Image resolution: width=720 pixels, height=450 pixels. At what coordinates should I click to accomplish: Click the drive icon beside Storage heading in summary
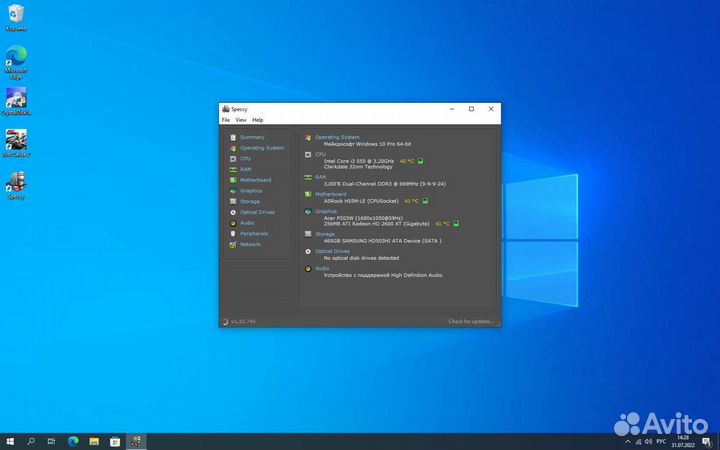pos(308,234)
